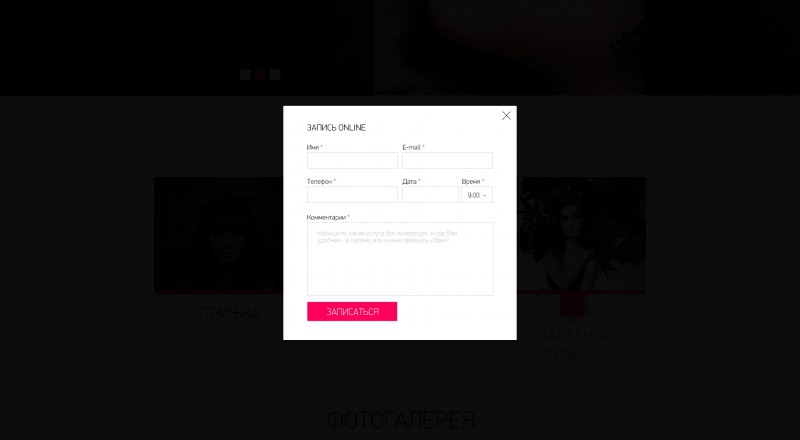
Task: Select the third slider dot indicator
Action: (x=275, y=75)
